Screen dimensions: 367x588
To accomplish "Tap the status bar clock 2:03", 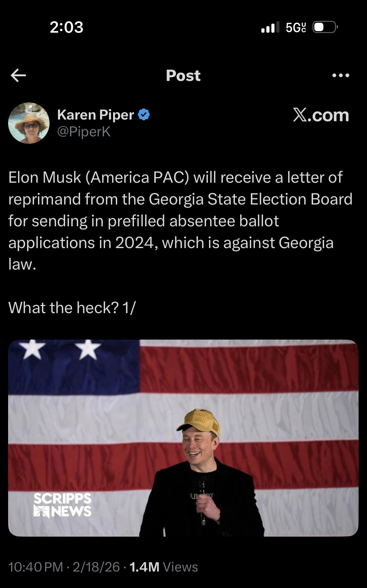I will [66, 27].
